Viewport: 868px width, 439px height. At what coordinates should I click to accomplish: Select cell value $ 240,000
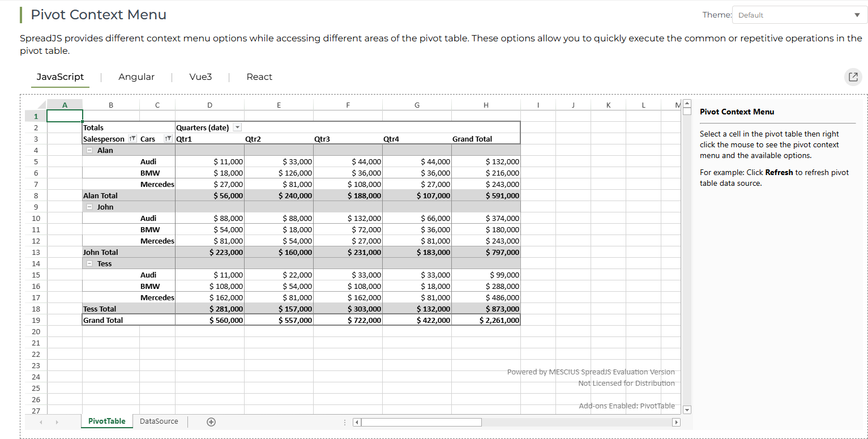pyautogui.click(x=279, y=195)
